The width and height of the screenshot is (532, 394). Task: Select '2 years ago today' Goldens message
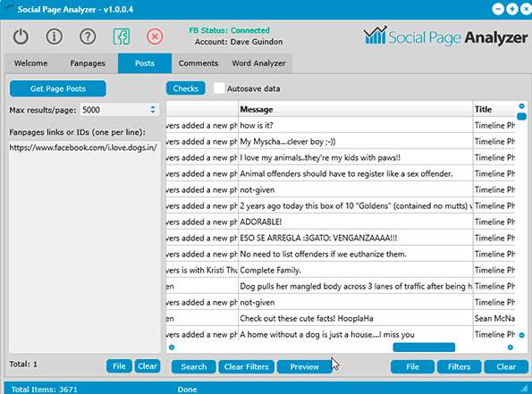356,205
